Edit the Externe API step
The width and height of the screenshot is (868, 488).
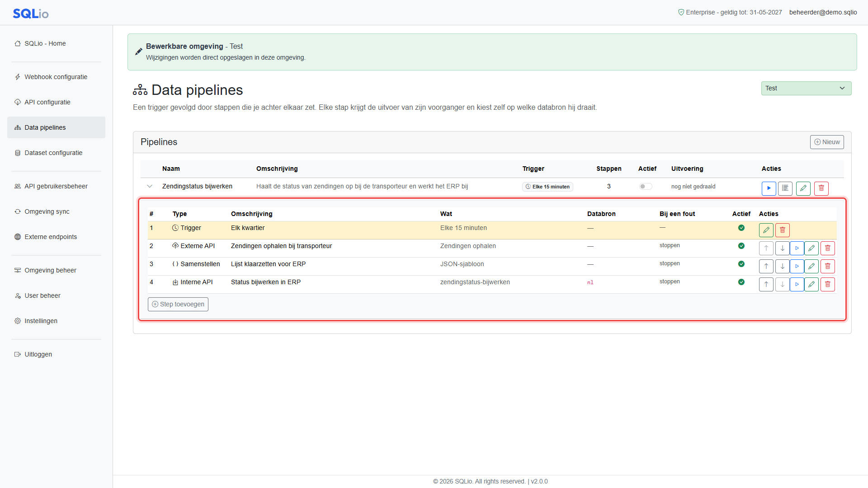811,248
